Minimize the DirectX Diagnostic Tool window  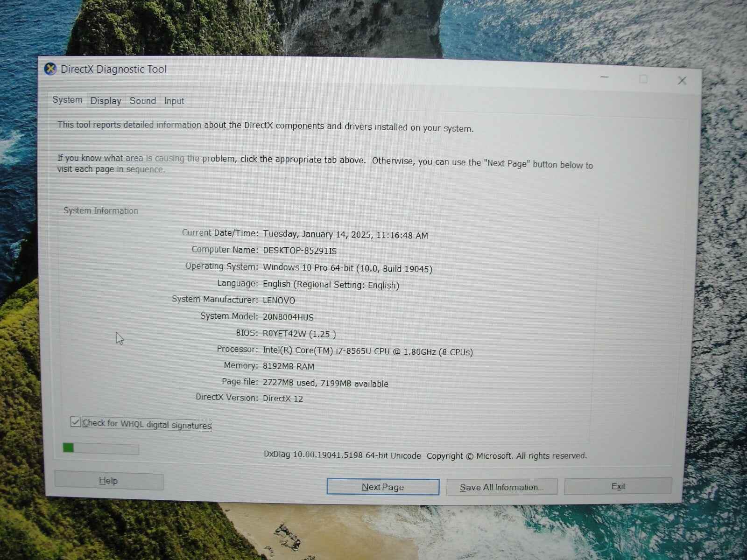coord(604,78)
